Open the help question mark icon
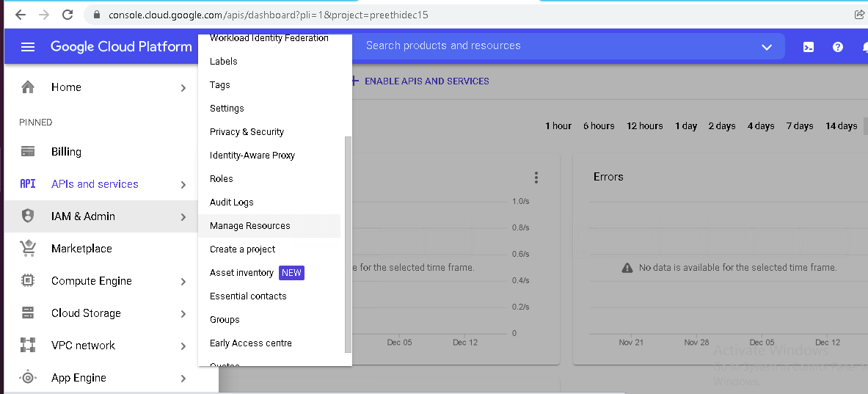Image resolution: width=868 pixels, height=394 pixels. pyautogui.click(x=838, y=47)
